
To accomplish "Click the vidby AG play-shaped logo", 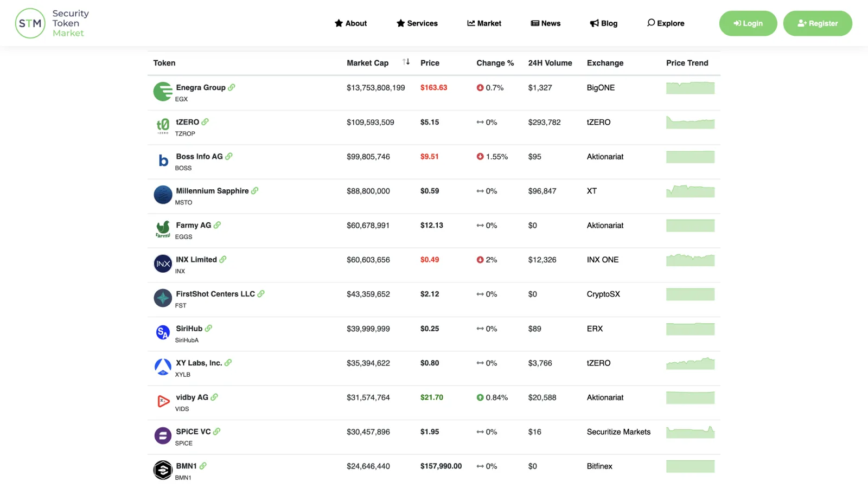I will 163,401.
